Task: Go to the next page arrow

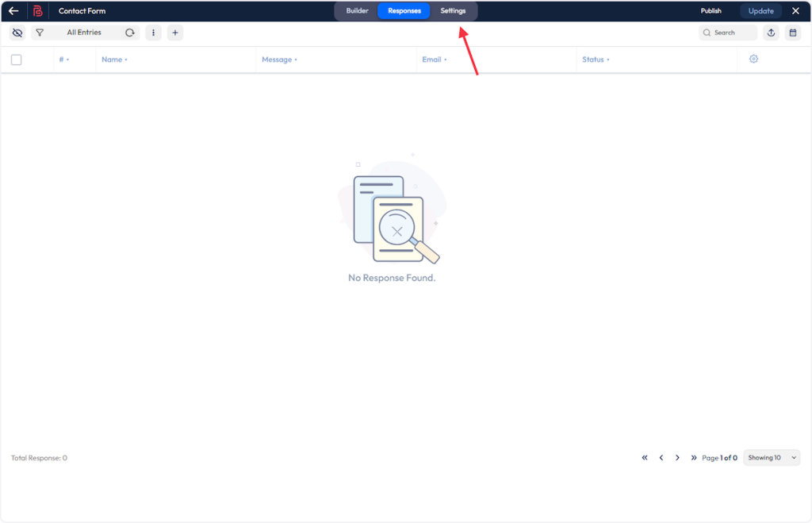Action: coord(677,458)
